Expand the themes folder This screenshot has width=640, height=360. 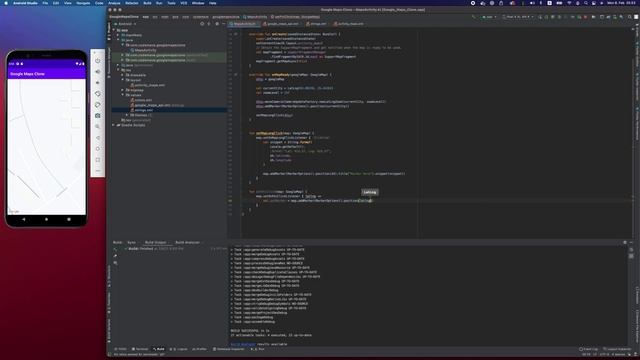tap(127, 115)
